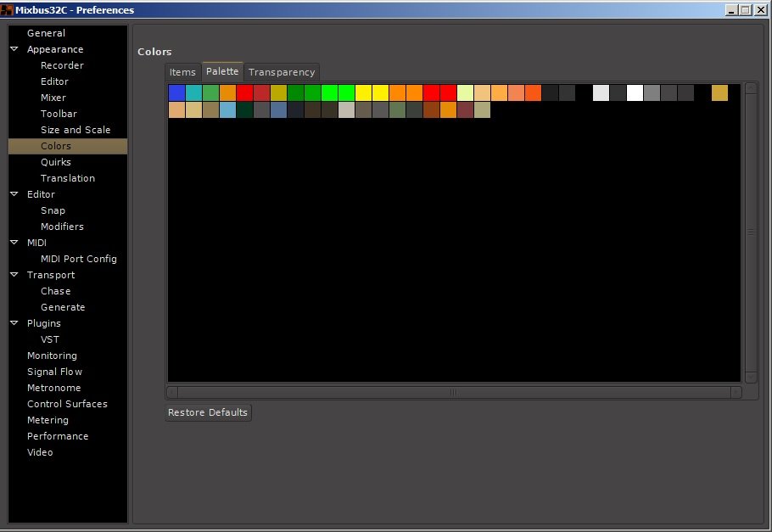
Task: Select the MIDI parent item
Action: pyautogui.click(x=37, y=243)
